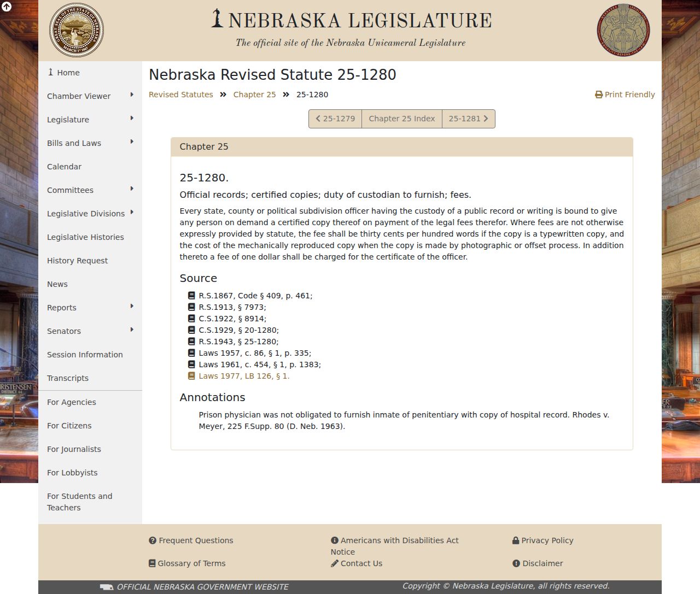
Task: Click the info icon beside Americans with Disabilities
Action: tap(335, 540)
